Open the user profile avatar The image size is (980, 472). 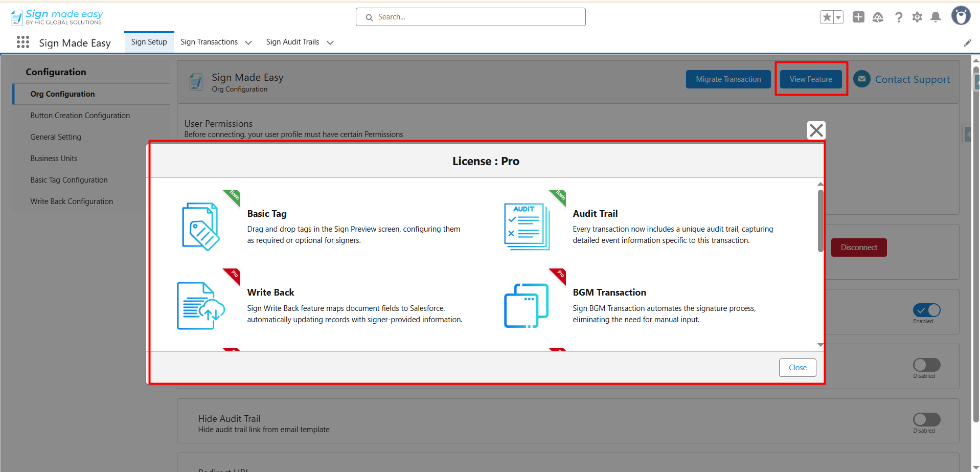point(961,16)
